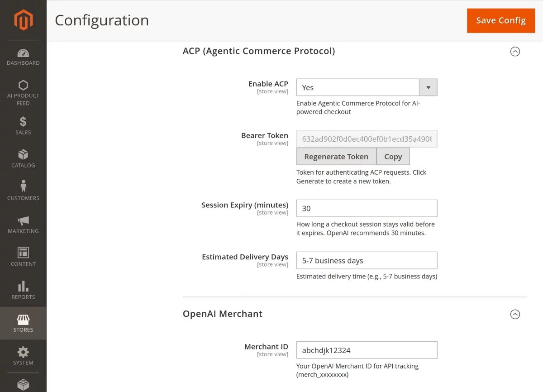The width and height of the screenshot is (543, 392).
Task: Collapse the OpenAI Merchant section
Action: (515, 314)
